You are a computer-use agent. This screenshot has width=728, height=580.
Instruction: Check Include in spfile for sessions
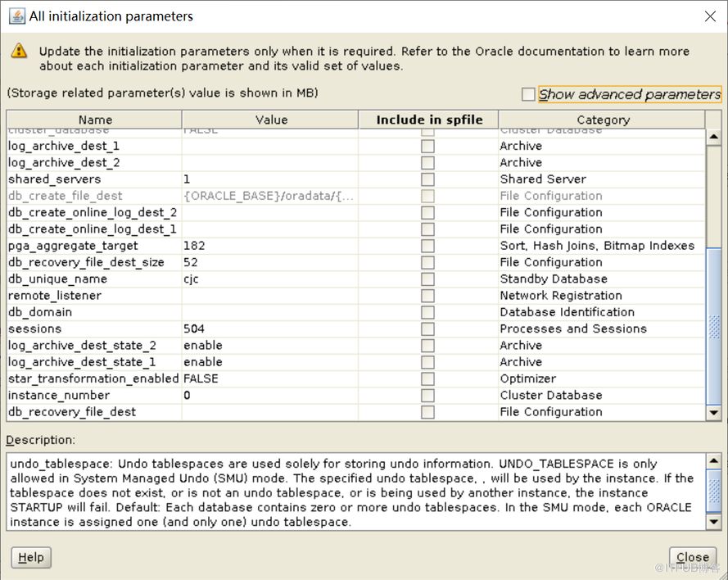(x=427, y=329)
